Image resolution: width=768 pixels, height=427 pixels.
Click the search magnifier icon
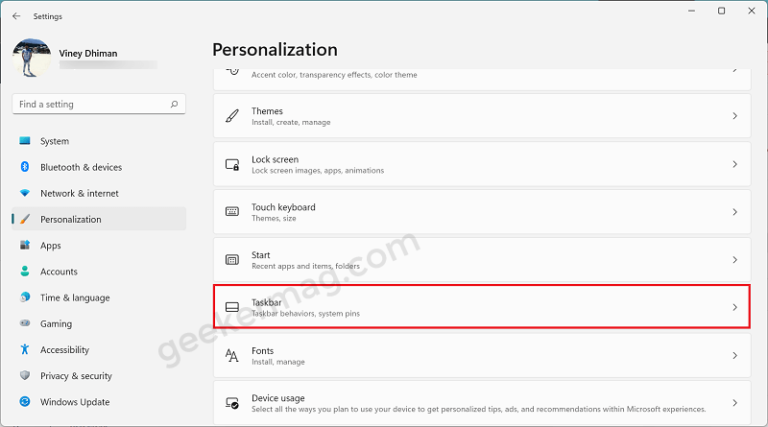174,104
